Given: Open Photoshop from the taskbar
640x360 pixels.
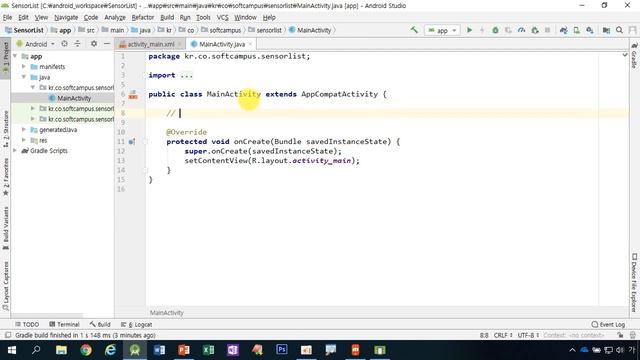Looking at the screenshot, I should click(282, 350).
